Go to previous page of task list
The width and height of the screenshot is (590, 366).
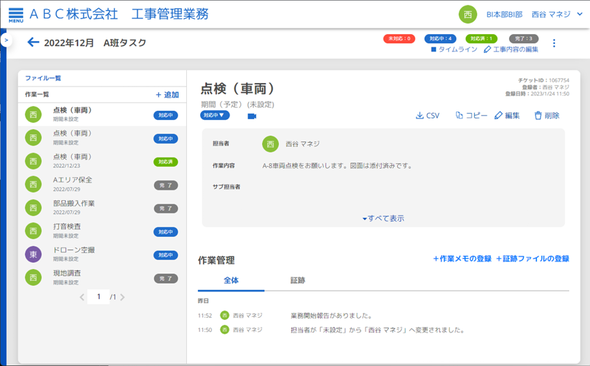tap(82, 297)
